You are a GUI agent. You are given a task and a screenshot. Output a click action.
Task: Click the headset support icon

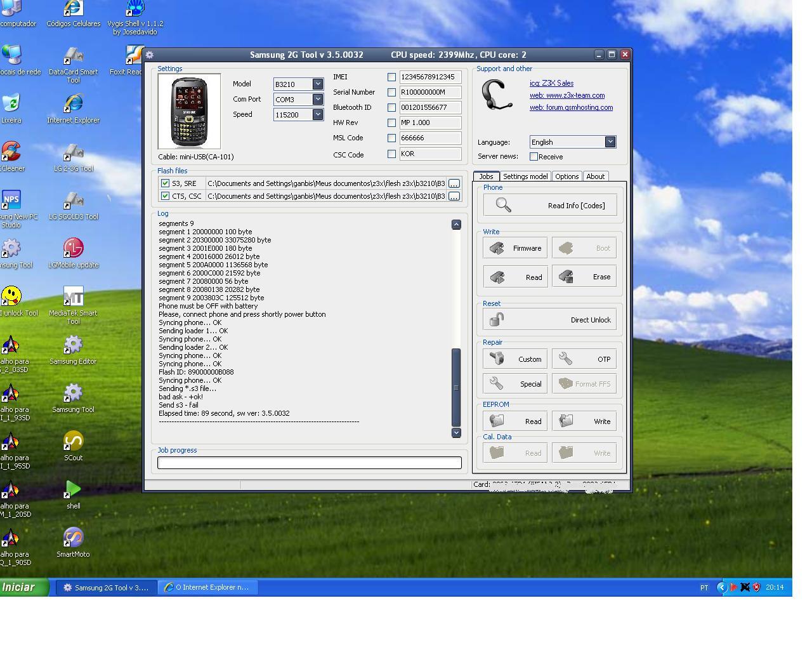[497, 95]
